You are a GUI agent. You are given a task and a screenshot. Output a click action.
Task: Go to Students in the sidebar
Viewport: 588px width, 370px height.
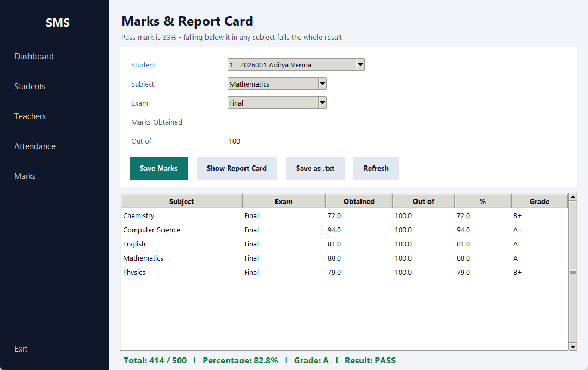click(29, 87)
